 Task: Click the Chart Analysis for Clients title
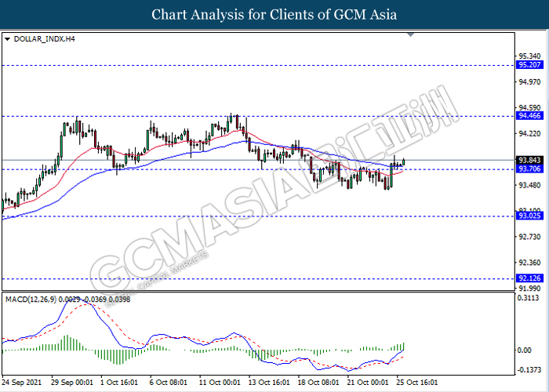[274, 15]
